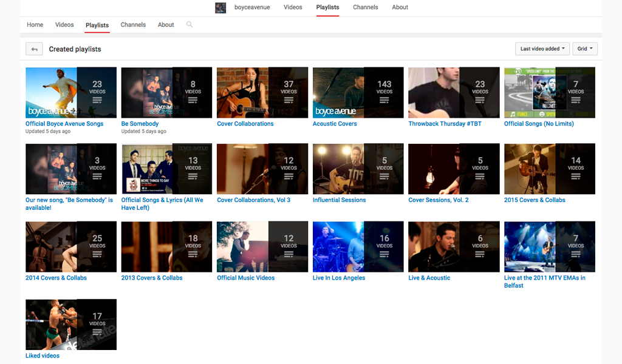Screen dimensions: 622x364
Task: Click Official Songs & Lyrics thumbnail
Action: click(166, 169)
